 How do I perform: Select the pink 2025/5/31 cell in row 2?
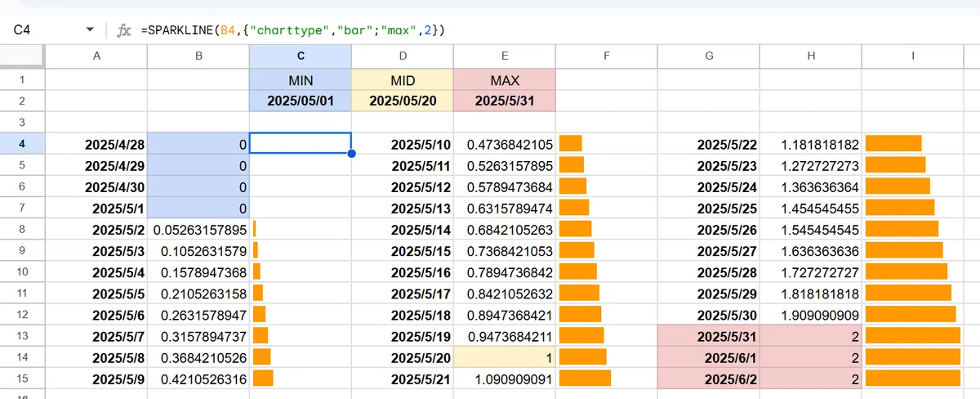(505, 101)
